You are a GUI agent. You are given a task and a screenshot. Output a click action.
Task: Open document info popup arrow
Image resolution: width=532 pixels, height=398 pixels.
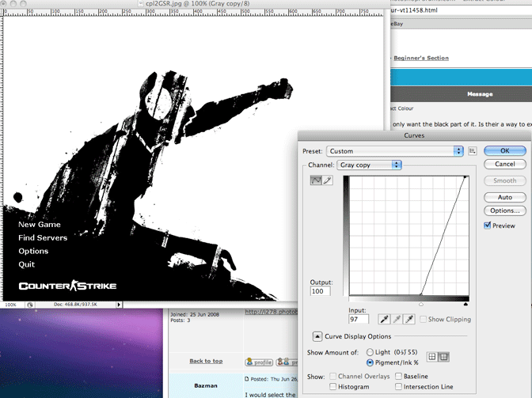119,305
